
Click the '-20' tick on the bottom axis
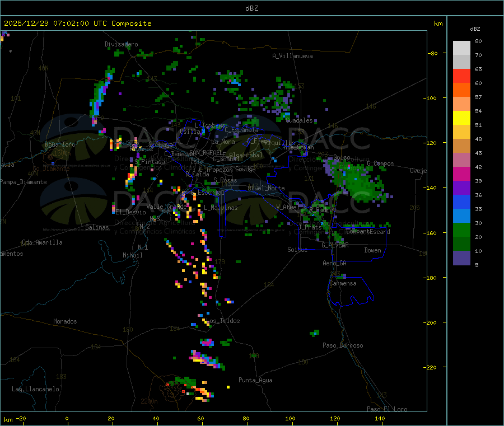click(x=21, y=418)
